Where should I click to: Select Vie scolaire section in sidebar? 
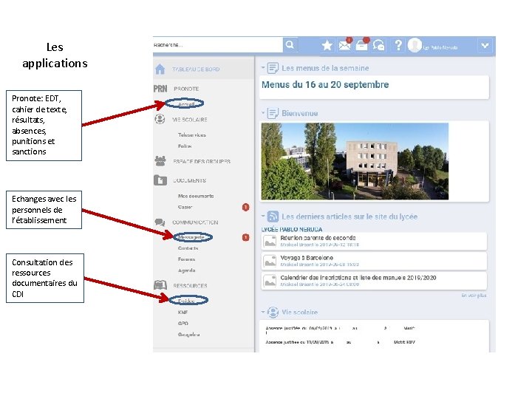click(x=190, y=120)
